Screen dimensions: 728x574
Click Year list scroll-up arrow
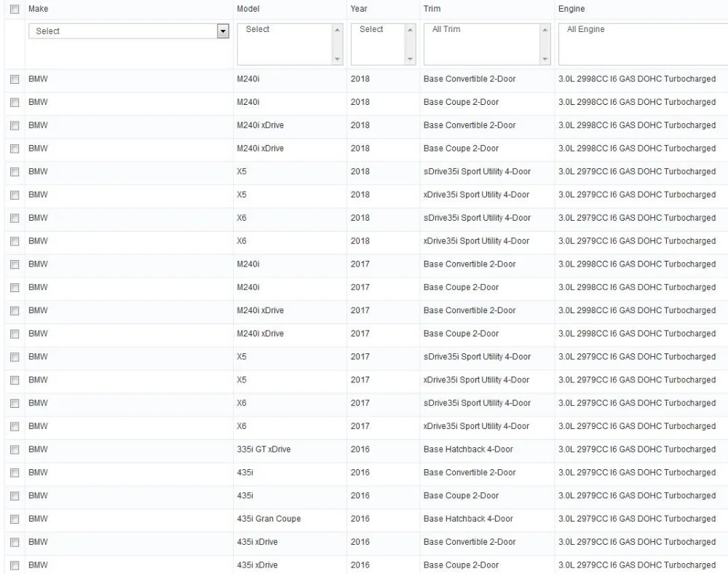pyautogui.click(x=410, y=30)
